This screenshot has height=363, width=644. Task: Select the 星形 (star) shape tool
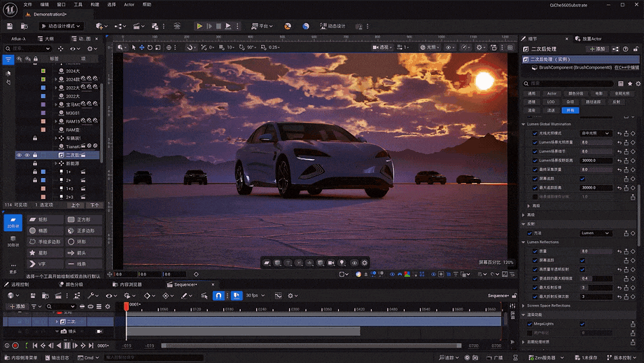pos(43,252)
